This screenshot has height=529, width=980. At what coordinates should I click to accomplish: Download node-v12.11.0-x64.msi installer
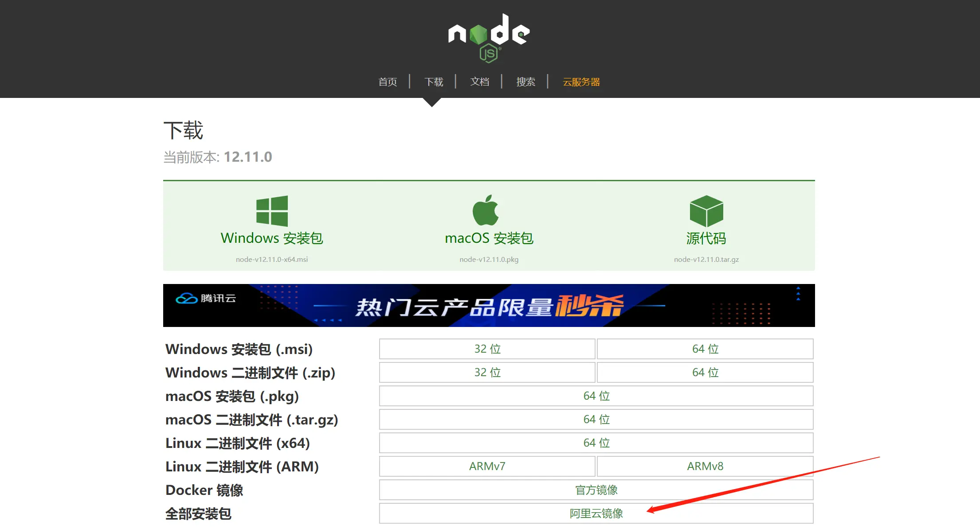pyautogui.click(x=272, y=259)
